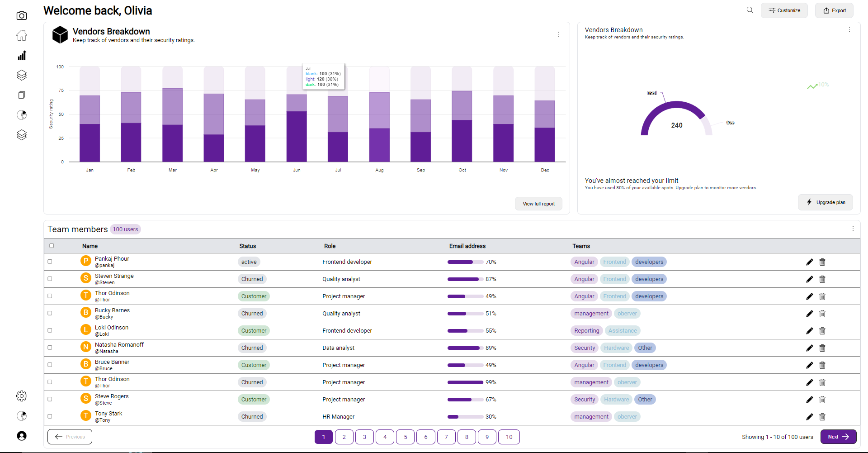Delete Steven Strange using trash icon
The height and width of the screenshot is (453, 868).
click(x=822, y=279)
